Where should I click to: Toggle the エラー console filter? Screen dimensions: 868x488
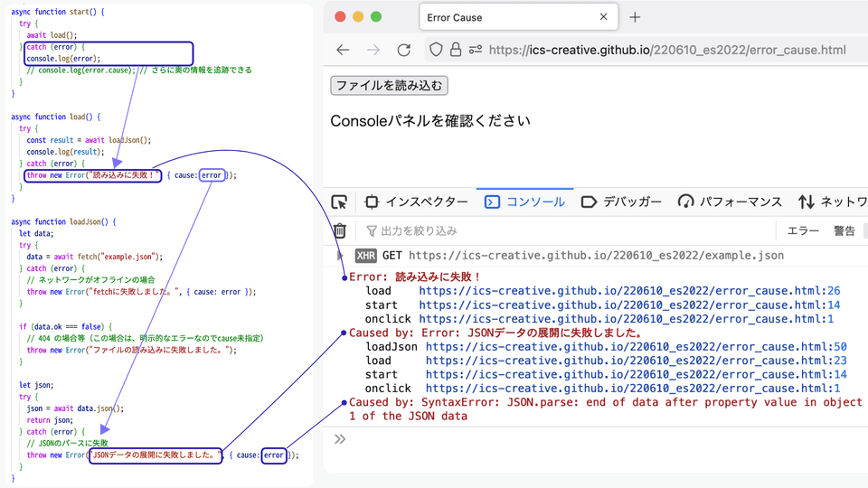coord(803,231)
